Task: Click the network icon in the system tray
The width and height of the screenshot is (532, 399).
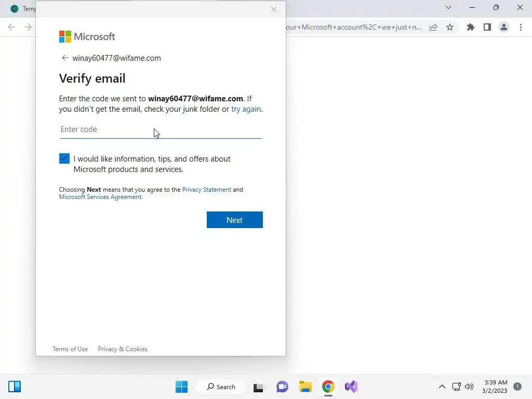Action: point(456,387)
